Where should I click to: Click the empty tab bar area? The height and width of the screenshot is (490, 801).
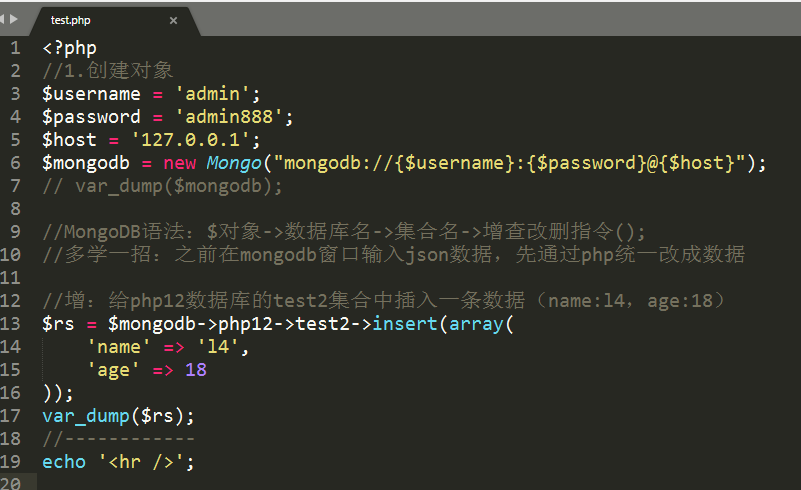[x=500, y=20]
